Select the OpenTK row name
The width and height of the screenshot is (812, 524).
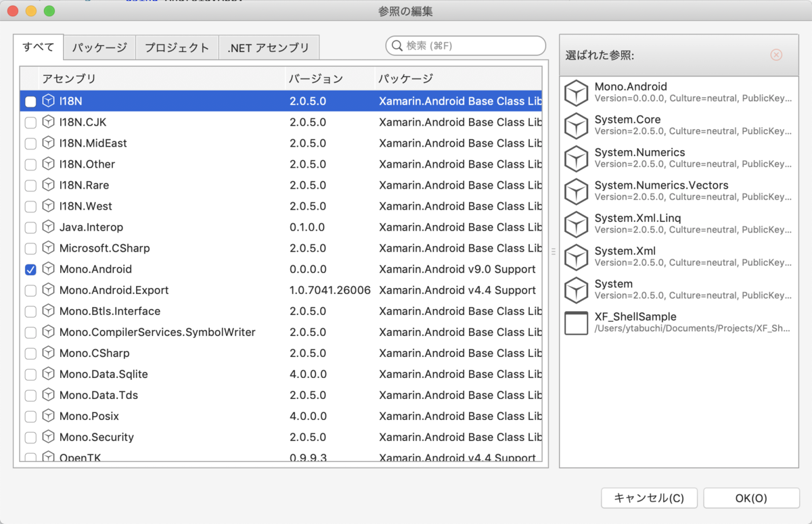80,458
